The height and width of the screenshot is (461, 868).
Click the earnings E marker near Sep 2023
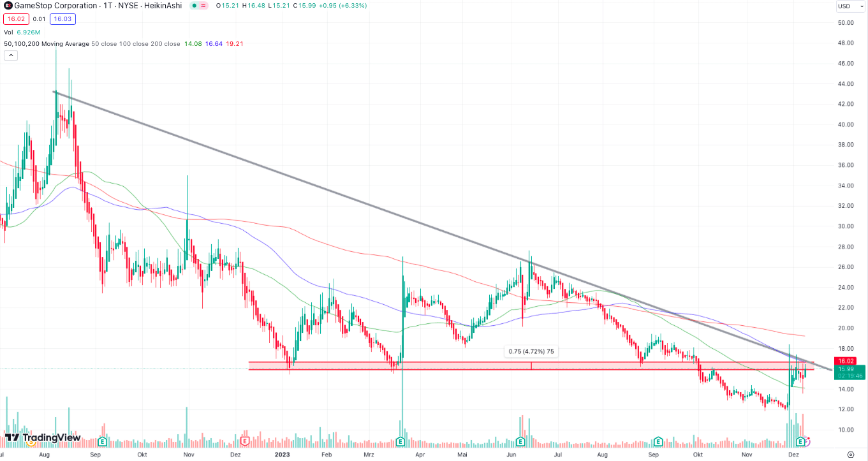click(x=658, y=441)
